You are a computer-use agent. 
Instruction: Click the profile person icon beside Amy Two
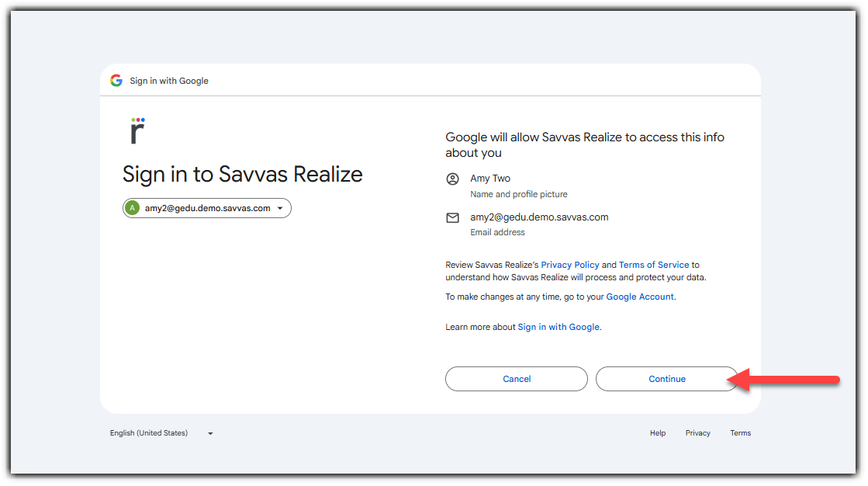(x=453, y=179)
